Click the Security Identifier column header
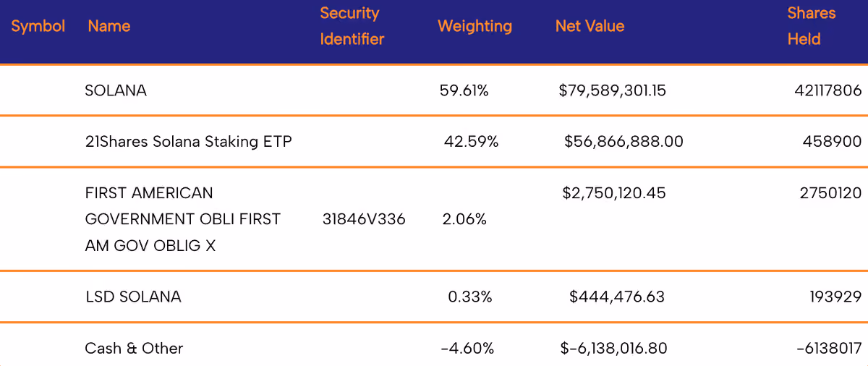868x366 pixels. pos(352,26)
